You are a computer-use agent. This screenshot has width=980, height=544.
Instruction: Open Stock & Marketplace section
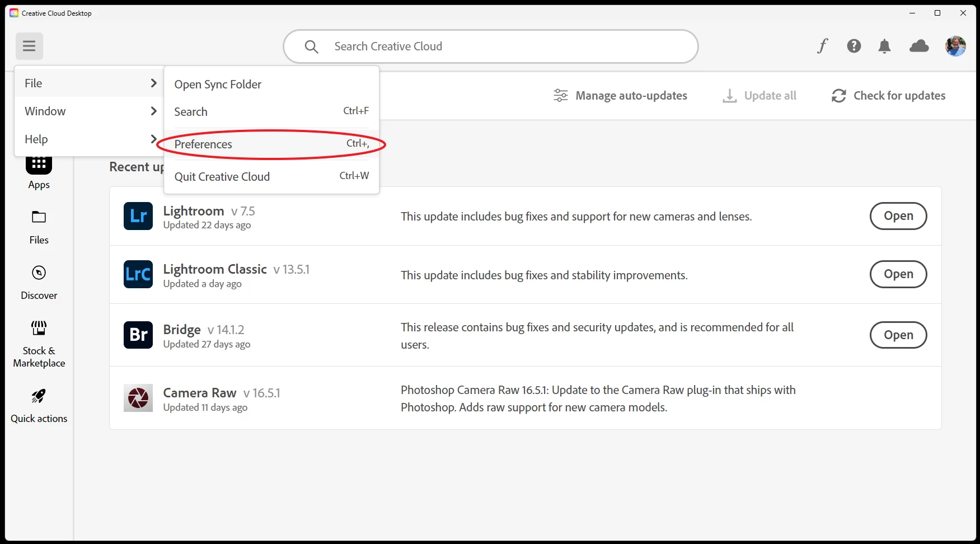pyautogui.click(x=39, y=344)
